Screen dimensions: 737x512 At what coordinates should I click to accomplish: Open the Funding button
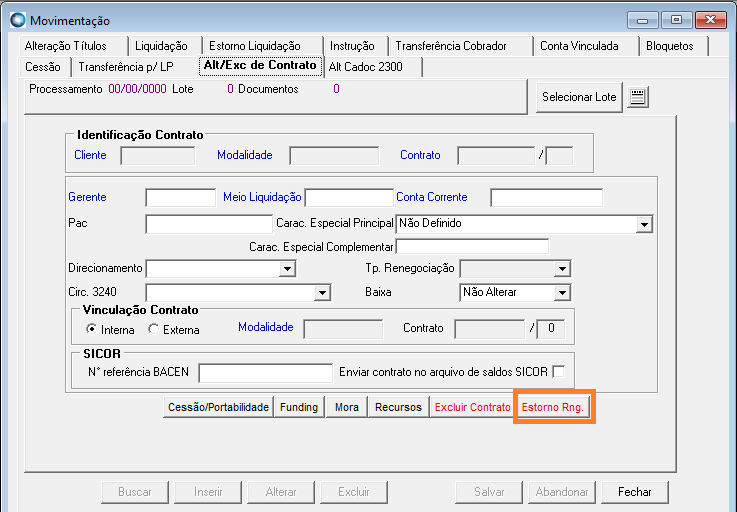point(299,407)
